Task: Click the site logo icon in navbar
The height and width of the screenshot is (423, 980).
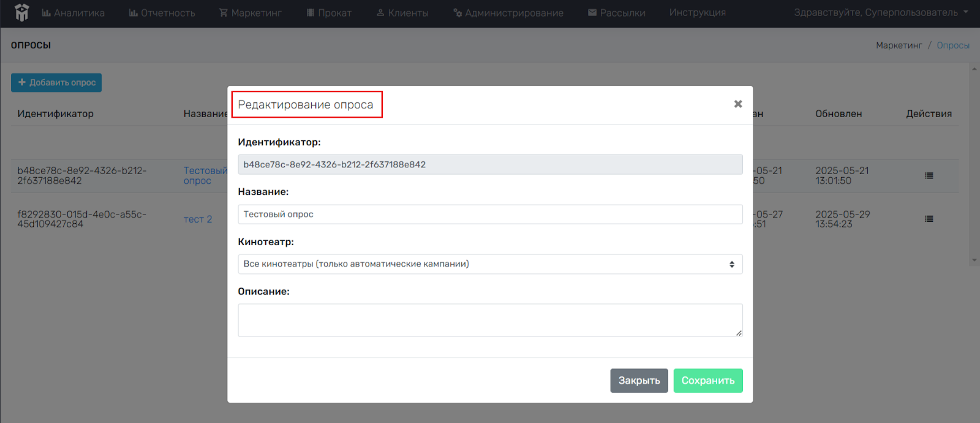Action: tap(21, 12)
